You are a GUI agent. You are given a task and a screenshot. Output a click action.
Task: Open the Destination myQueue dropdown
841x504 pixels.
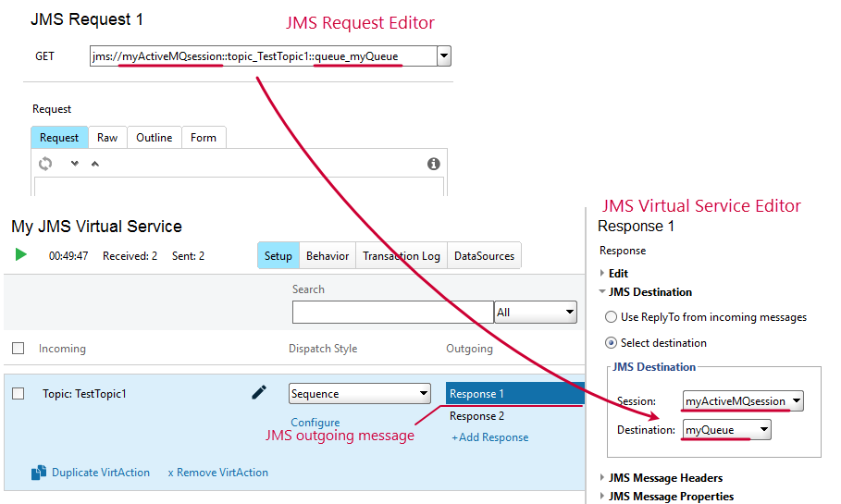point(764,429)
